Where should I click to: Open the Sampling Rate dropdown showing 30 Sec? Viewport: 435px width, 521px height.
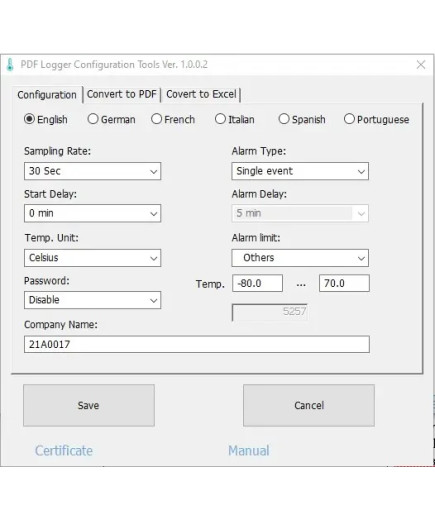pos(92,171)
